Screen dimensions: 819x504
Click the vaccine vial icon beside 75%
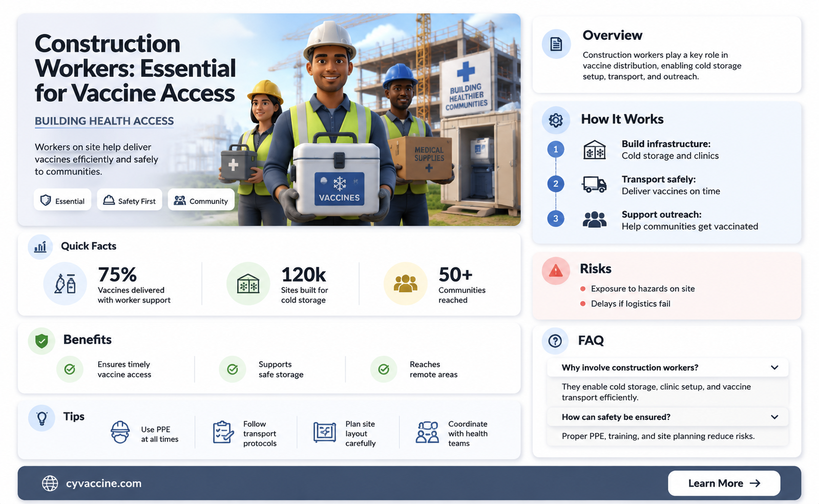(65, 283)
